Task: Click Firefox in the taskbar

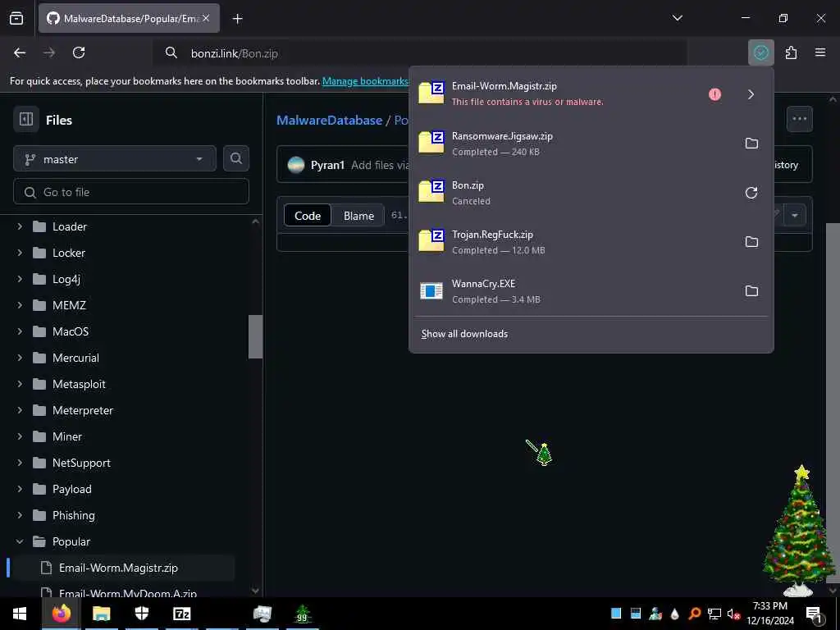Action: (61, 614)
